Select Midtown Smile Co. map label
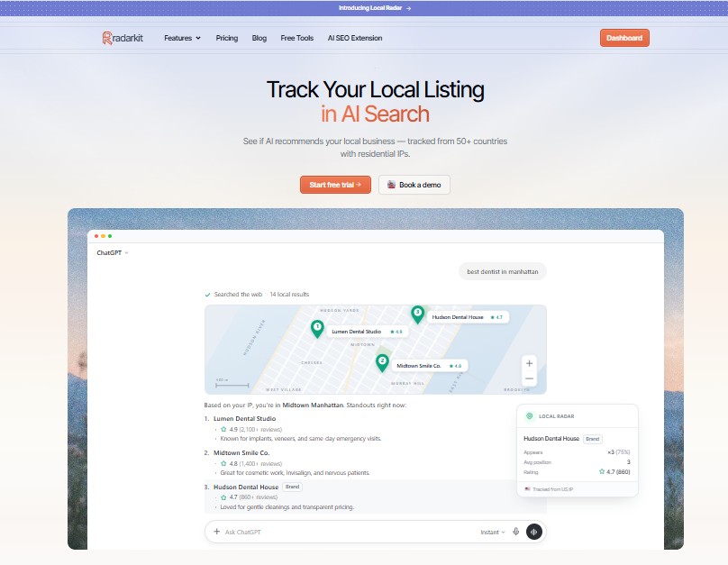The height and width of the screenshot is (565, 728). tap(430, 366)
